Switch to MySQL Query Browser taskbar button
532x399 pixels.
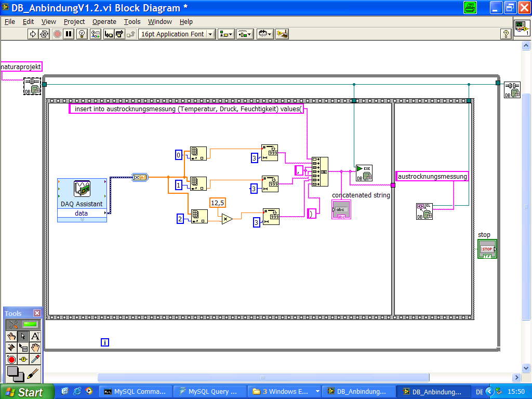(209, 392)
